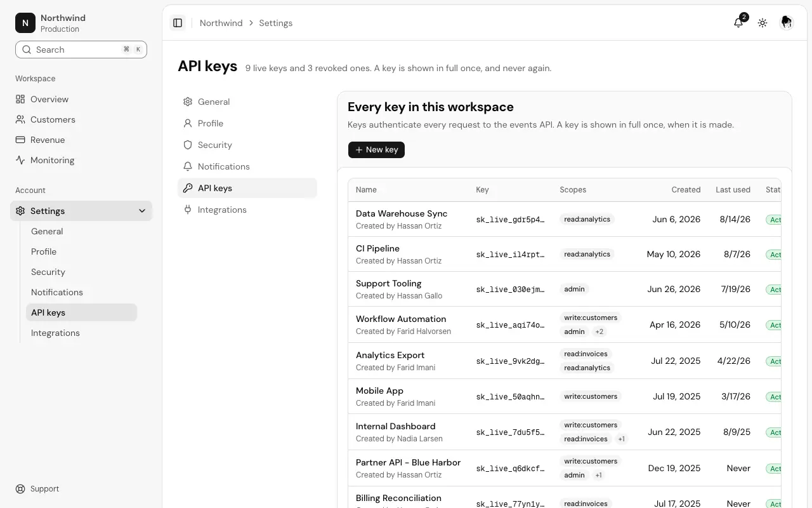Click the search magnifier icon
The width and height of the screenshot is (812, 508).
click(27, 50)
